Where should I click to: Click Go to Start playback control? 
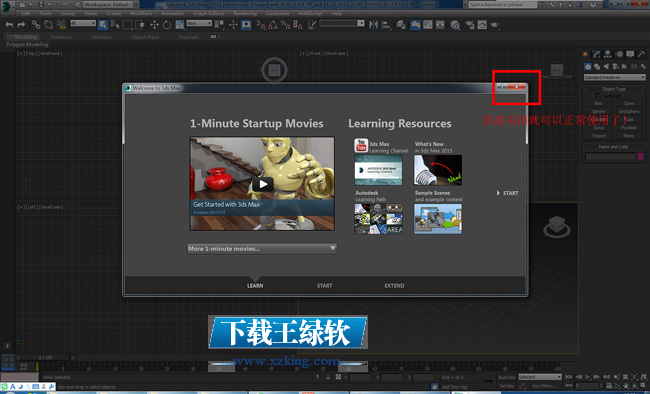pyautogui.click(x=569, y=377)
